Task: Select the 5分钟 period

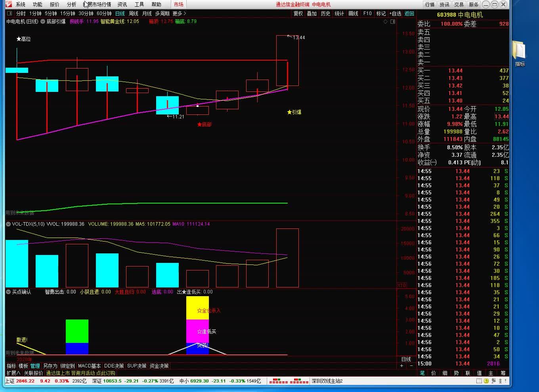Action: point(51,13)
